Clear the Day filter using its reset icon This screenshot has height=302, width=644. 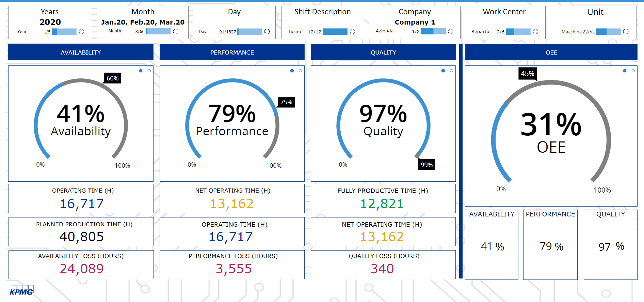pos(267,31)
